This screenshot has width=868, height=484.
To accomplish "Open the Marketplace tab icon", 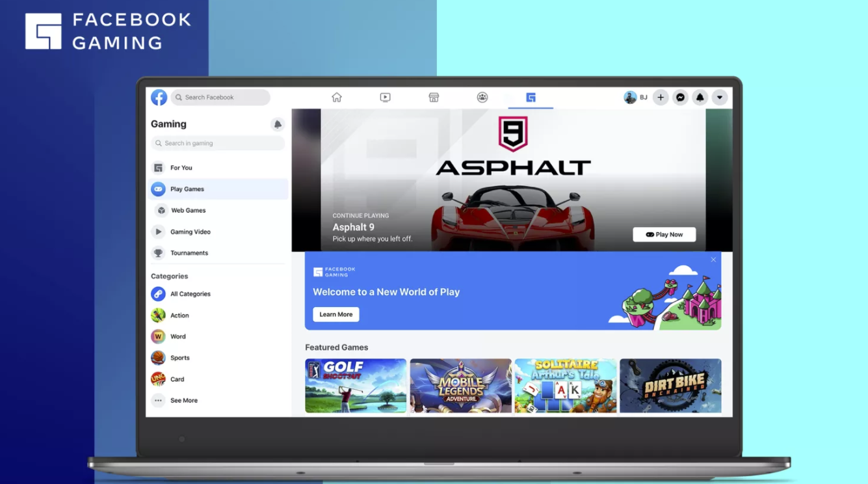I will pyautogui.click(x=434, y=98).
